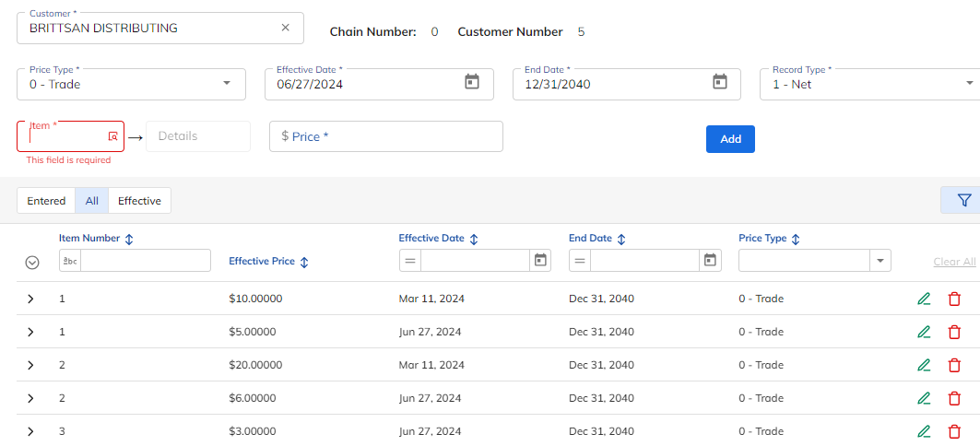Expand the $3.00000 row
Image resolution: width=980 pixels, height=446 pixels.
click(30, 431)
